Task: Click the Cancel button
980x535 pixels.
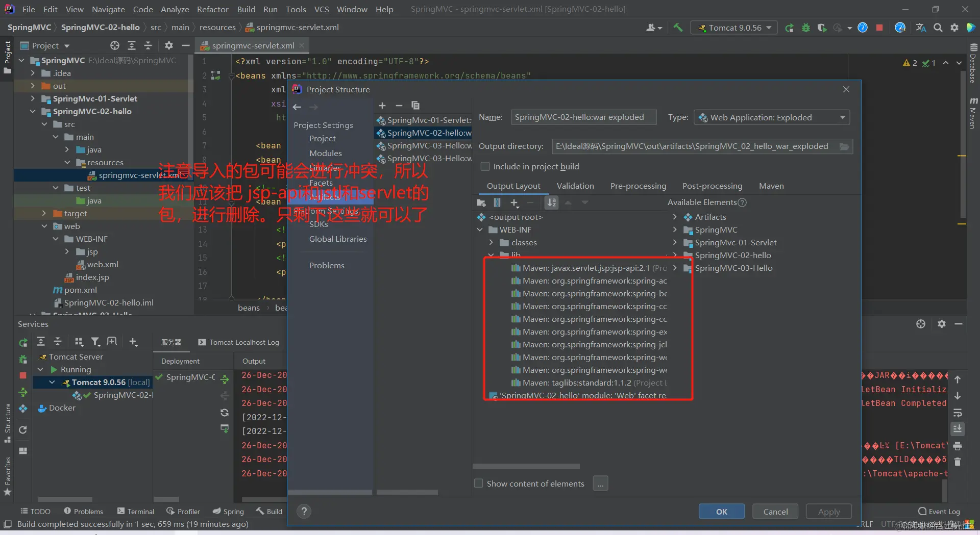Action: 775,512
